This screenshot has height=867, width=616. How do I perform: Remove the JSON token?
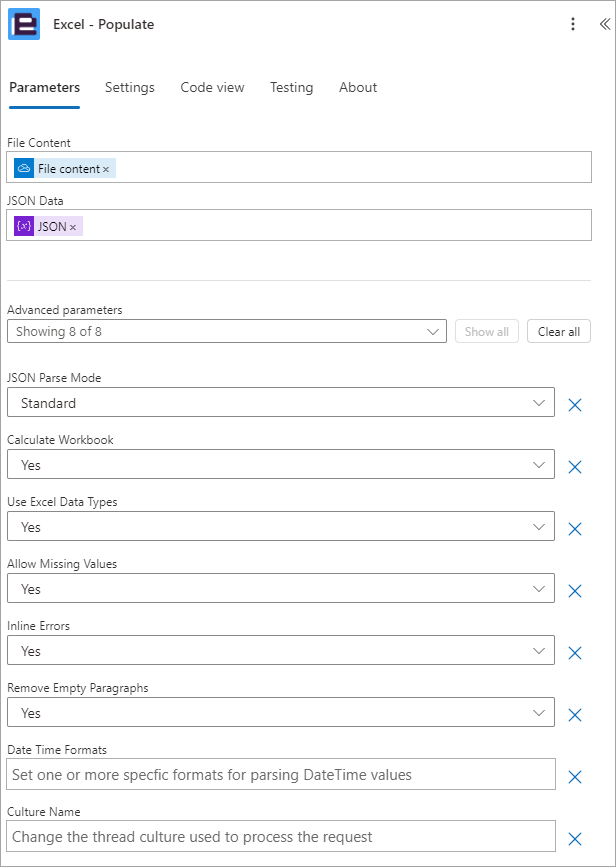tap(73, 227)
